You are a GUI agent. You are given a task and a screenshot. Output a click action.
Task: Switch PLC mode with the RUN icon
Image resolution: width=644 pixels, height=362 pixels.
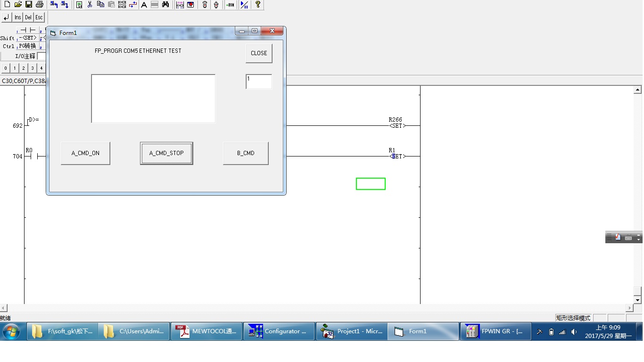click(x=230, y=5)
